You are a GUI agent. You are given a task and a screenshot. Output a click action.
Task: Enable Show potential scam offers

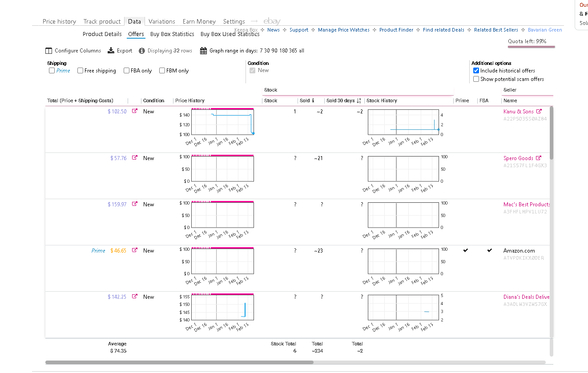pyautogui.click(x=476, y=79)
